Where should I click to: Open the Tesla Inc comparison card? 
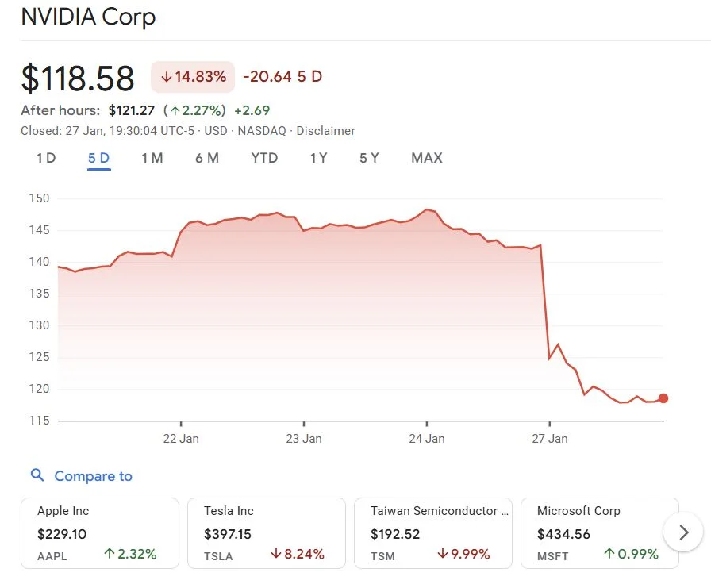[267, 532]
